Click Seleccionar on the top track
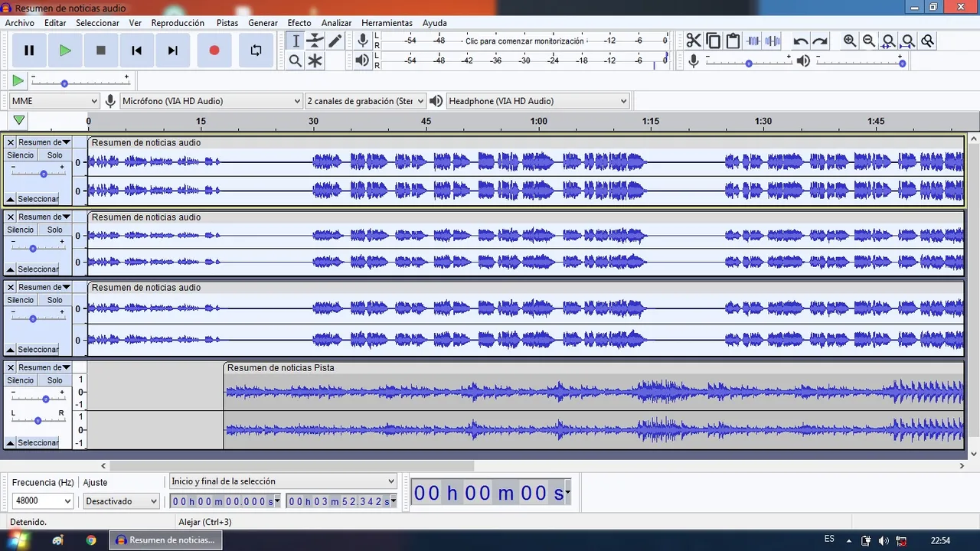The height and width of the screenshot is (551, 980). [x=38, y=199]
